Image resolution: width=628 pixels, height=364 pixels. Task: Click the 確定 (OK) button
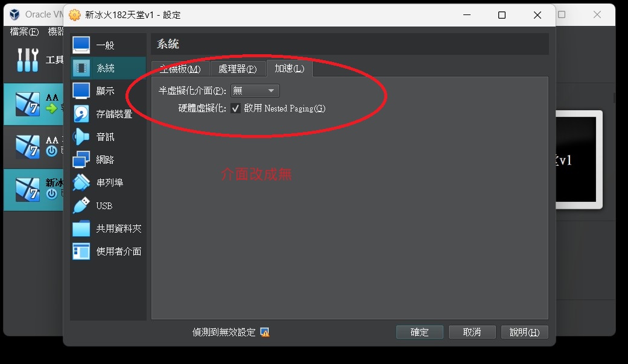coord(419,332)
